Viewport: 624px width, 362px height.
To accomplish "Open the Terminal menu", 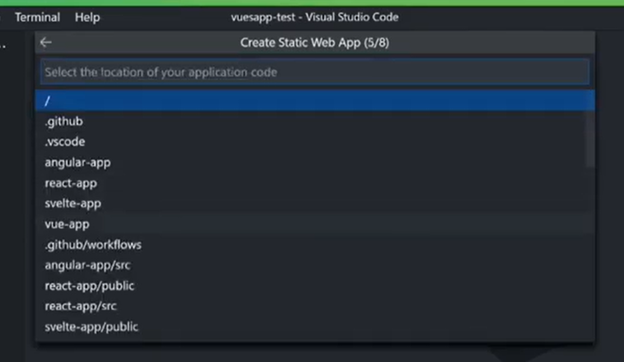I will 37,18.
